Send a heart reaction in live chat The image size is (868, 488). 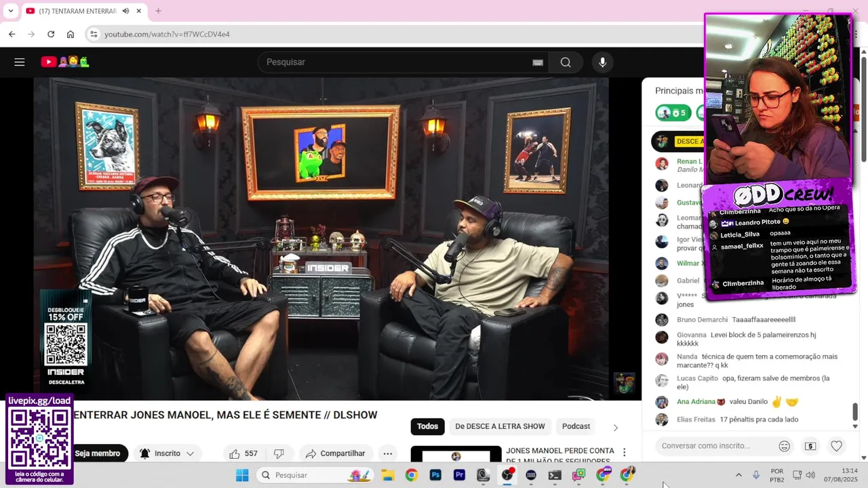click(837, 446)
